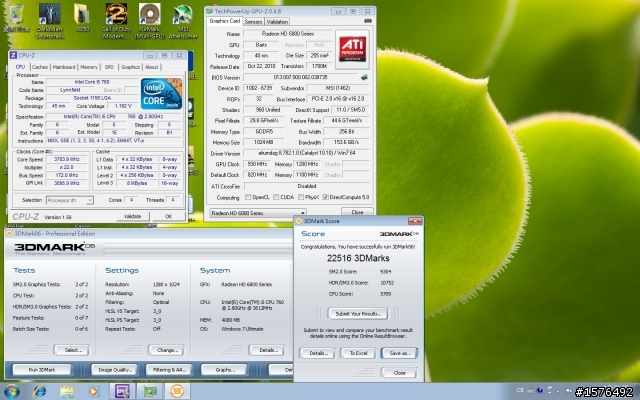Click Close button at bottom of score window

399,373
